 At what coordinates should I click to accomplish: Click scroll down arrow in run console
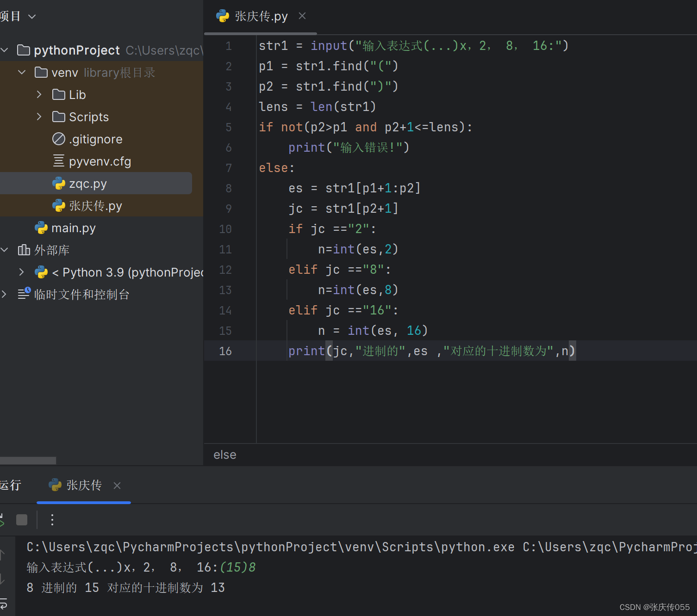(x=2, y=579)
